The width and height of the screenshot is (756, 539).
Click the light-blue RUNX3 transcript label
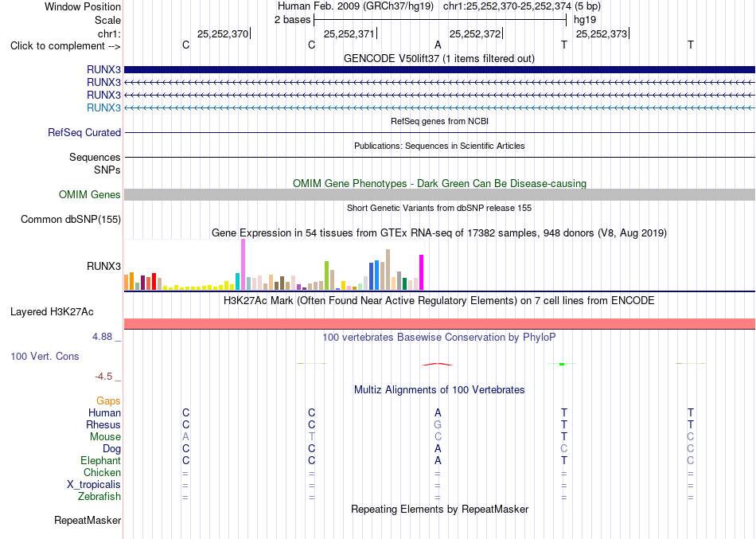click(x=103, y=107)
